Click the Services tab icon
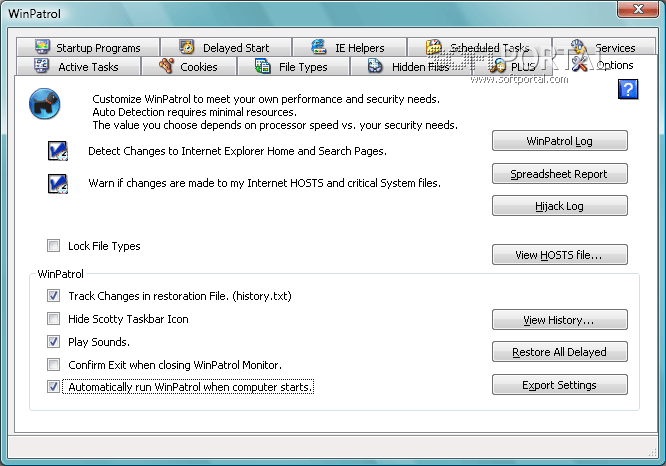666x466 pixels. point(578,46)
